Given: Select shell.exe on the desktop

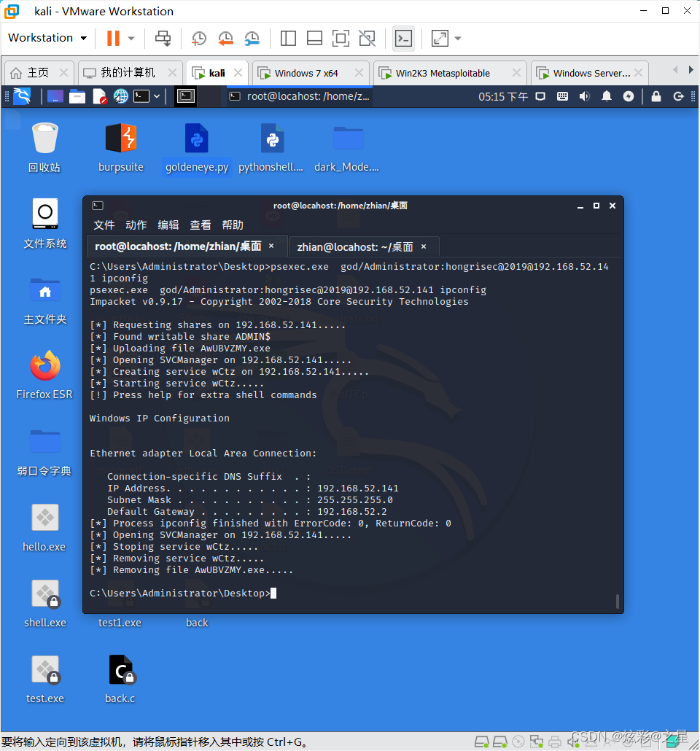Looking at the screenshot, I should point(45,603).
